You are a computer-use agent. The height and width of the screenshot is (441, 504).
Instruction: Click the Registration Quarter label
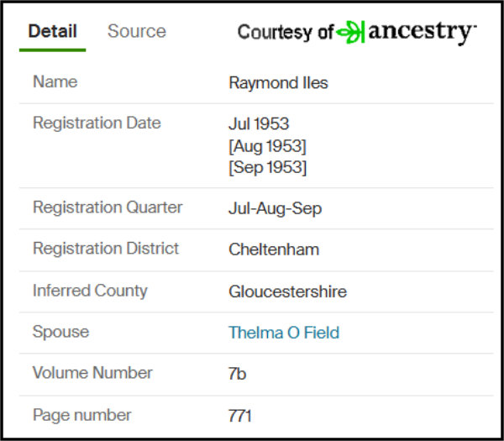108,207
